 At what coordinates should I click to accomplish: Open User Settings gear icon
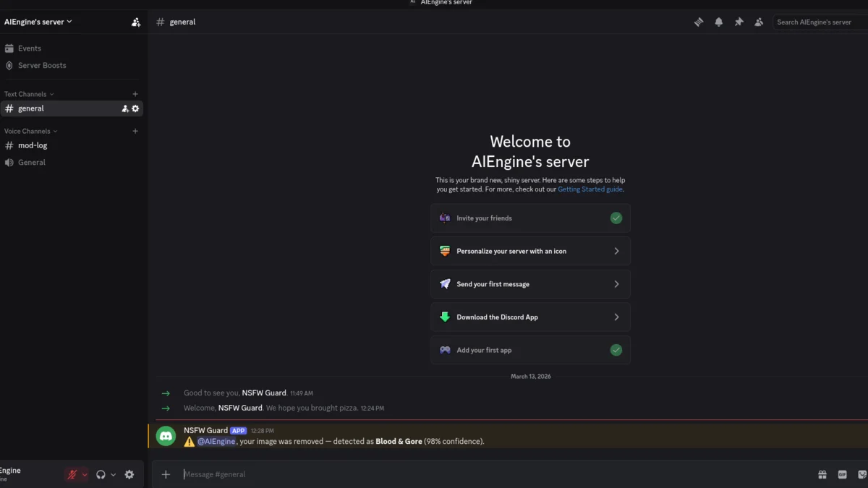129,475
